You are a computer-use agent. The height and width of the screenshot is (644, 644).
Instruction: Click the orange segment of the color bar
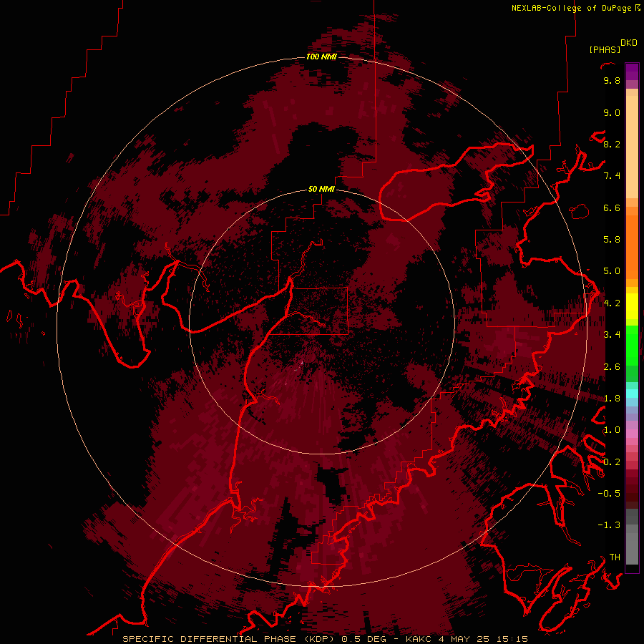click(632, 246)
